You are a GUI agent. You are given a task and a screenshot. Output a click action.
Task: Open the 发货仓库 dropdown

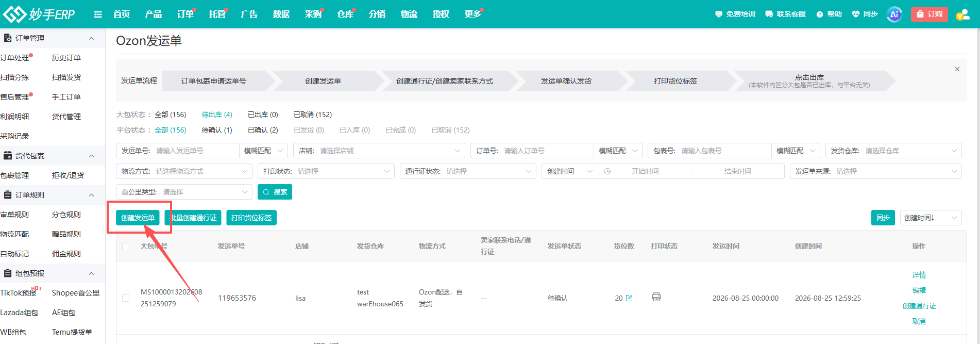(893, 151)
